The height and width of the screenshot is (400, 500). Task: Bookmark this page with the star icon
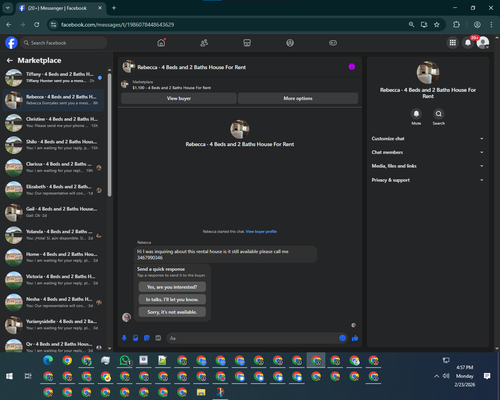437,25
